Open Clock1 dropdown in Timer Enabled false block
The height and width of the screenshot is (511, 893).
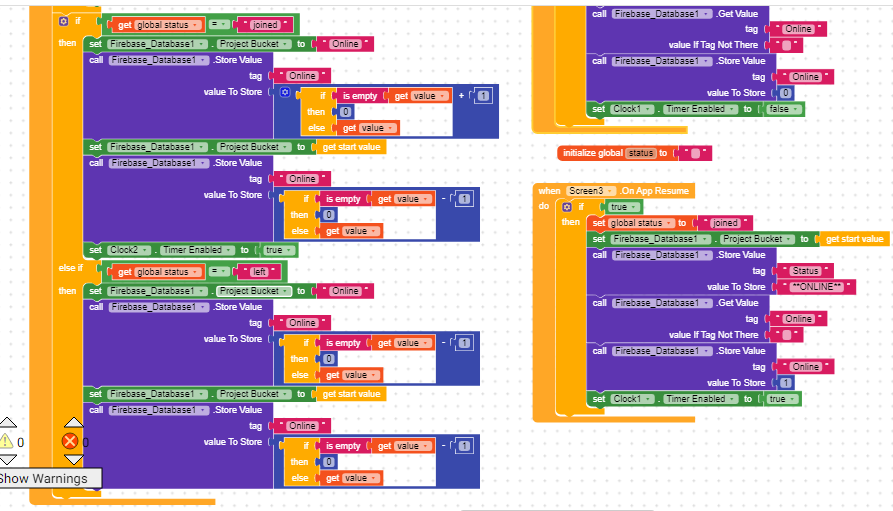click(x=632, y=109)
